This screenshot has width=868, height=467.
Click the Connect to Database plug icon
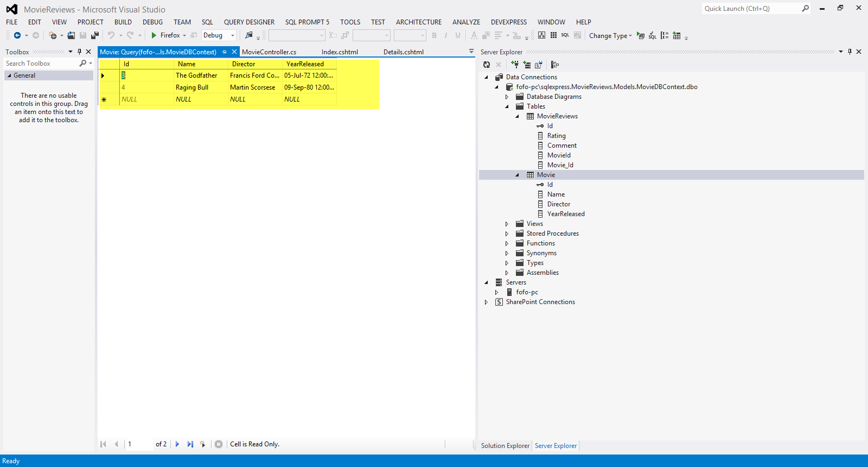pyautogui.click(x=515, y=65)
